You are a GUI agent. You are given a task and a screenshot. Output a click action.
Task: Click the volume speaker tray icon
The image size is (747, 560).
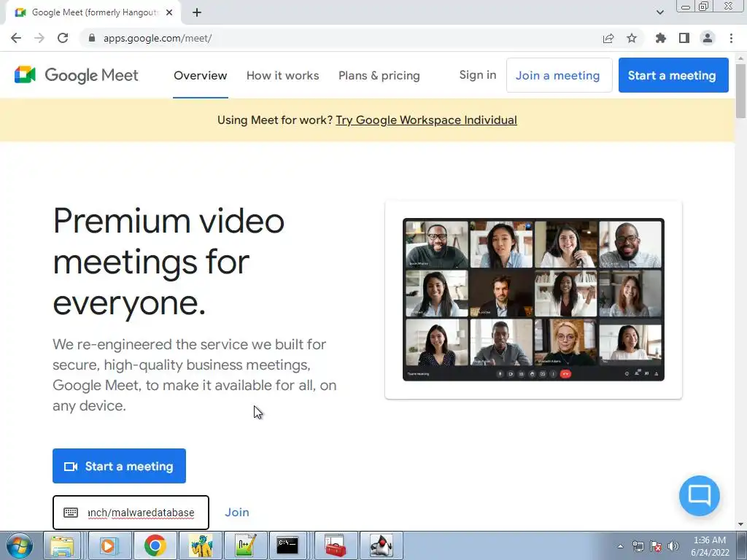673,546
